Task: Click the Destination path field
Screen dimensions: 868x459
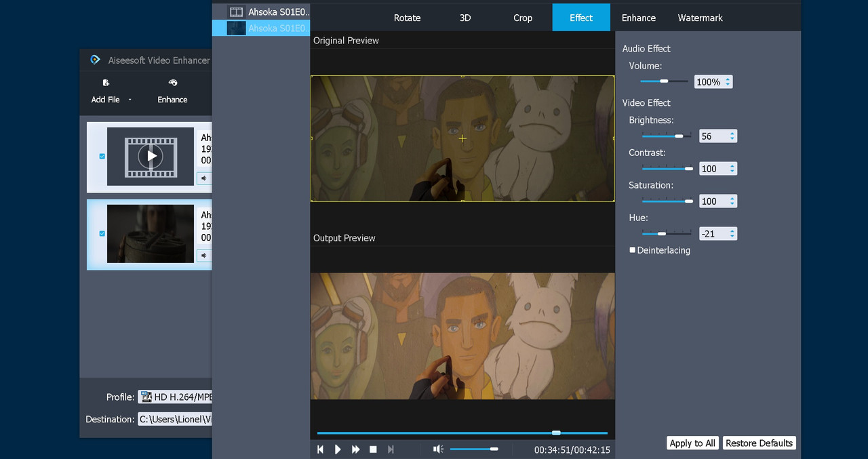Action: [175, 419]
